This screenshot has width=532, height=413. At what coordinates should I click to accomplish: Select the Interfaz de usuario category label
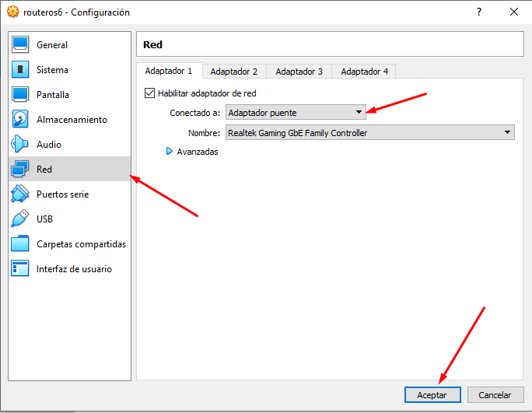pos(75,269)
